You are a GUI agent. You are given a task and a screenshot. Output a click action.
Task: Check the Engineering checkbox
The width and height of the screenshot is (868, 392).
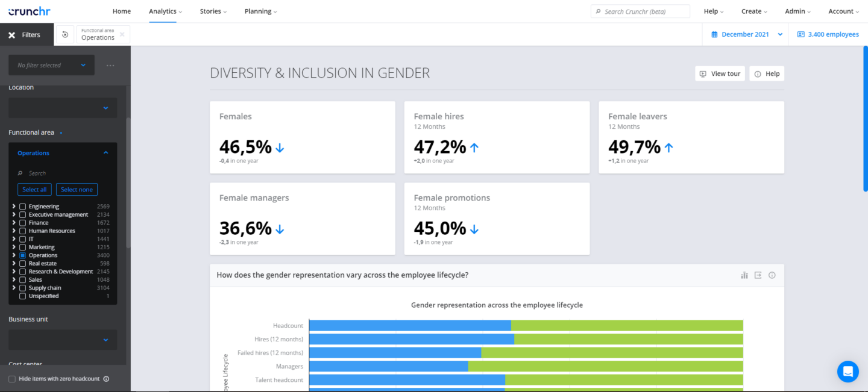pos(23,207)
